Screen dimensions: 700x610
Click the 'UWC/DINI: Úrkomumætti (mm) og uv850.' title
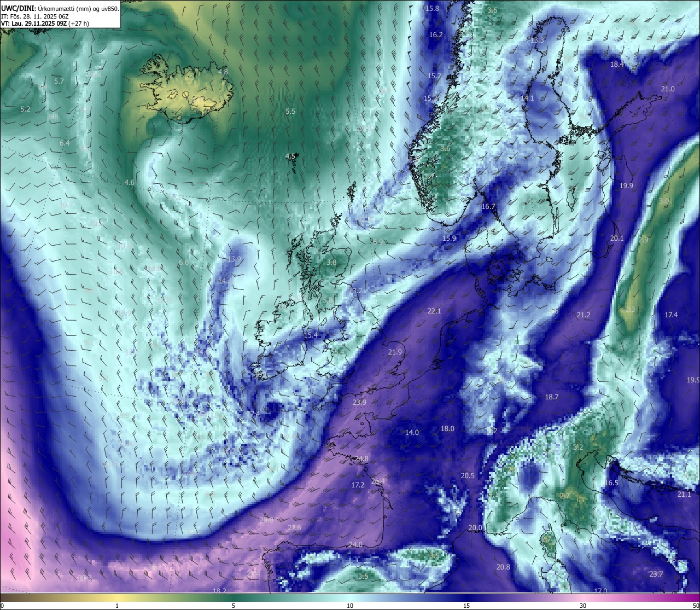pos(60,9)
